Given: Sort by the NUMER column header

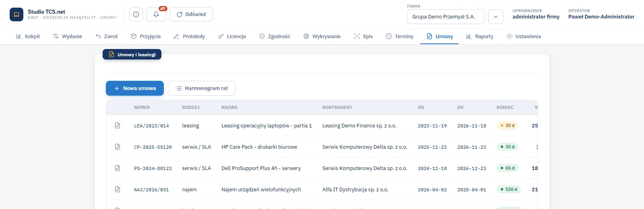Looking at the screenshot, I should pyautogui.click(x=142, y=107).
